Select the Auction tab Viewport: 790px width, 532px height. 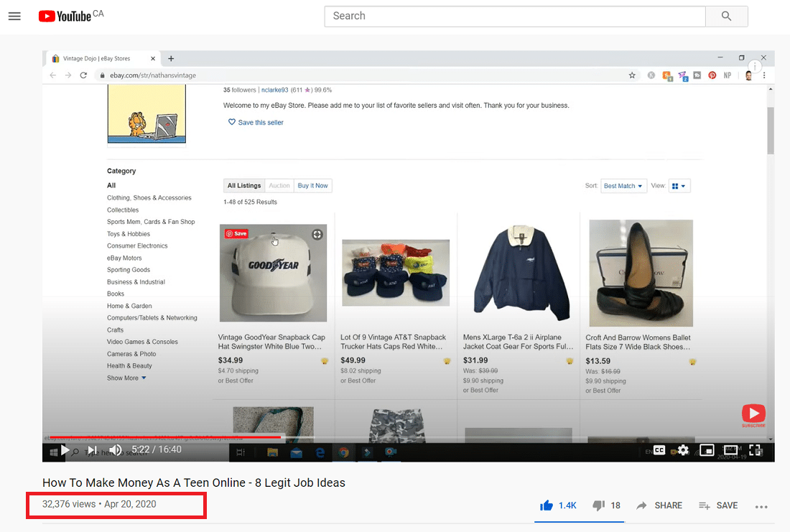coord(279,185)
